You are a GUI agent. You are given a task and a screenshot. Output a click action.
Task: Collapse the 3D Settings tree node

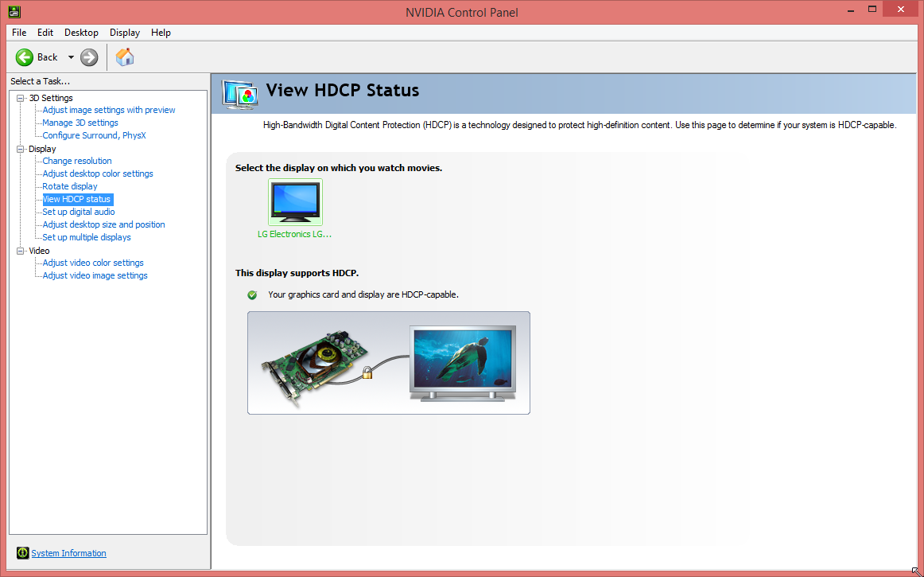(x=21, y=98)
